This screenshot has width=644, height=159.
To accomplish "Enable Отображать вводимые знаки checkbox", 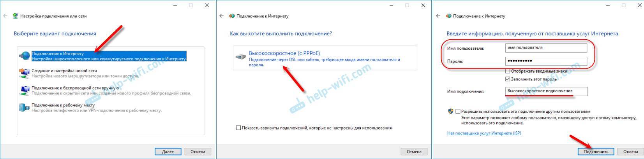I will (508, 71).
